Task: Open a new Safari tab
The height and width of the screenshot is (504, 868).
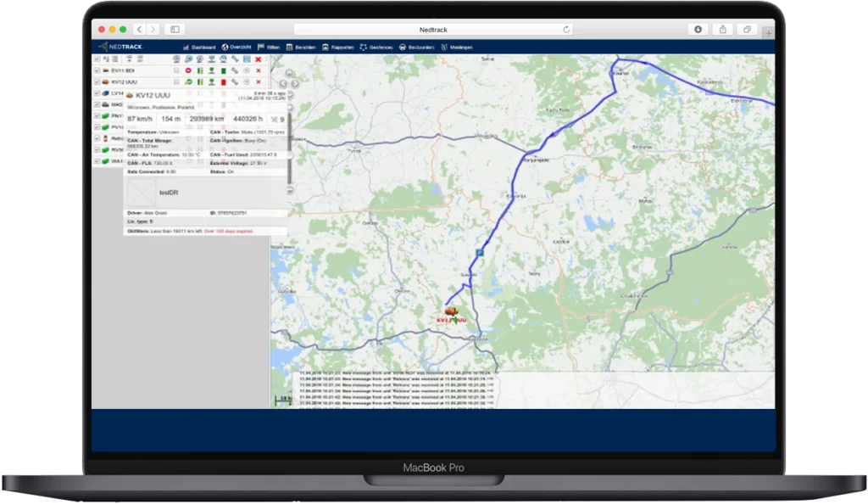Action: point(768,33)
